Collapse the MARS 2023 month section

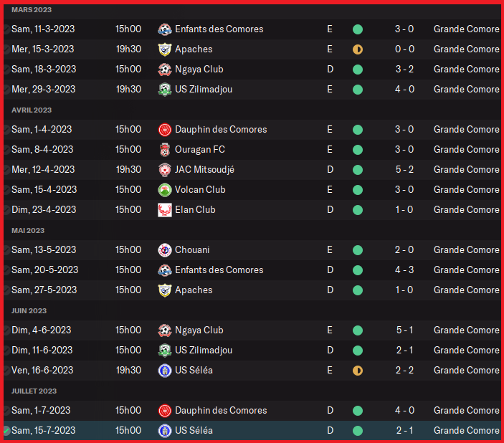(32, 9)
